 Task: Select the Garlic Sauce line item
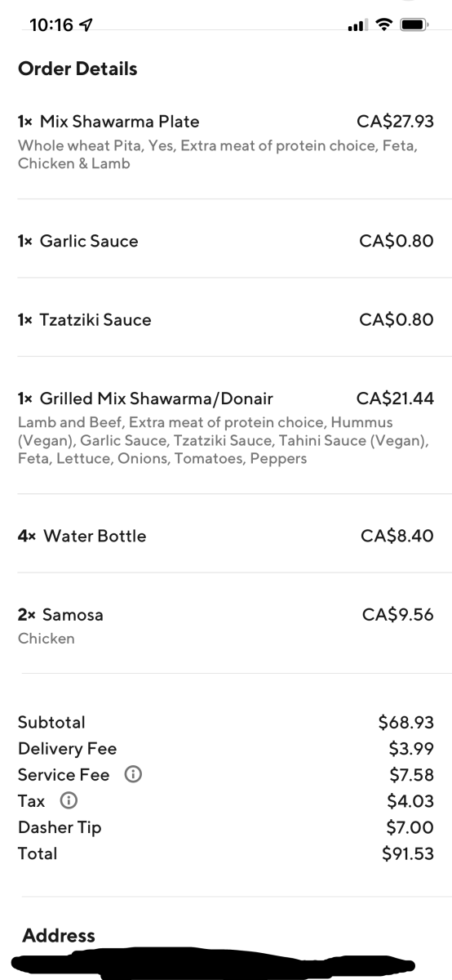click(x=226, y=241)
